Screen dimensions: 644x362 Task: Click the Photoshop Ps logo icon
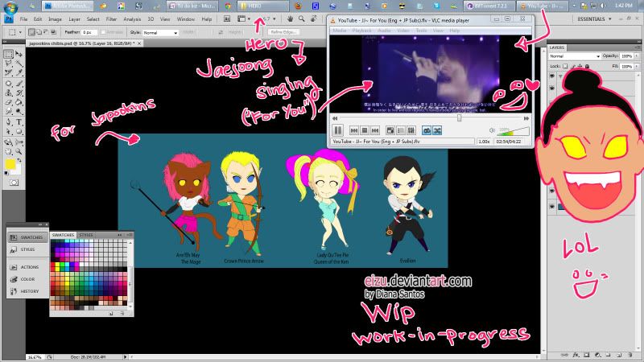(9, 19)
